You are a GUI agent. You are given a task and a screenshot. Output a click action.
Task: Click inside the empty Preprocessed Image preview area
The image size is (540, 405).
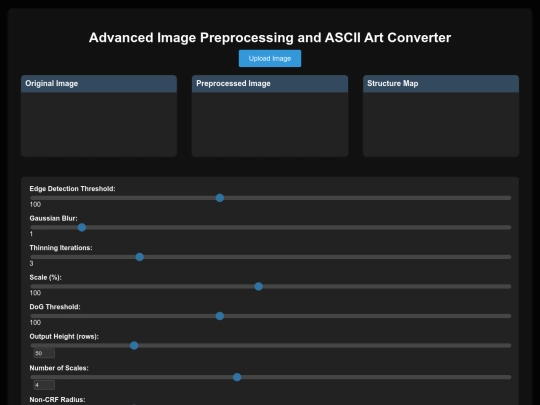click(270, 124)
